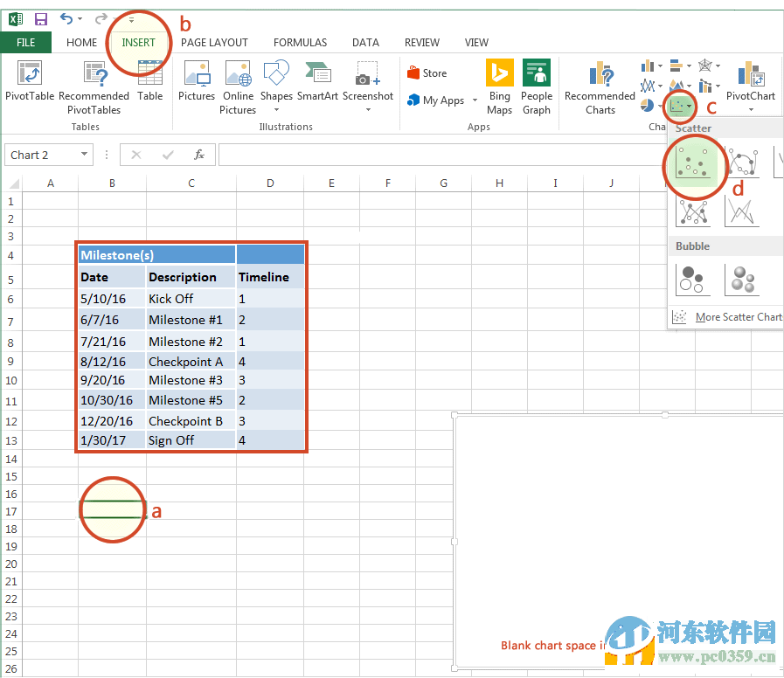Insert a PivotChart

pos(750,85)
